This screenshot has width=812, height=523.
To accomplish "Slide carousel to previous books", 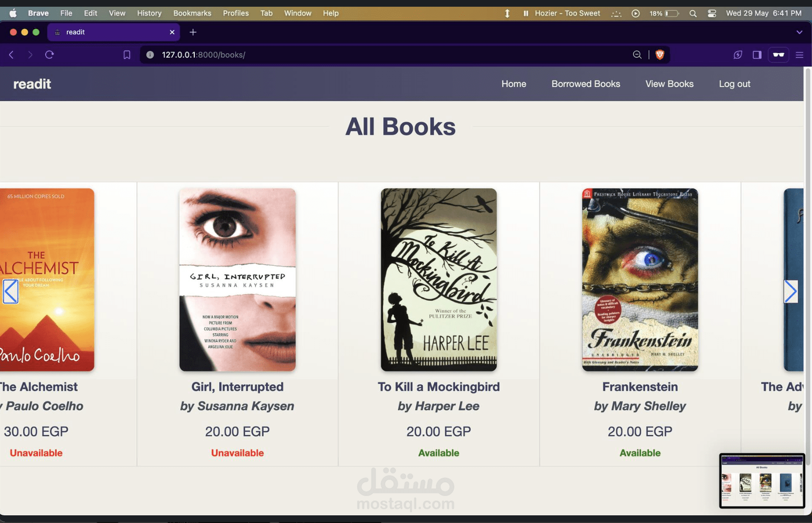I will tap(11, 291).
